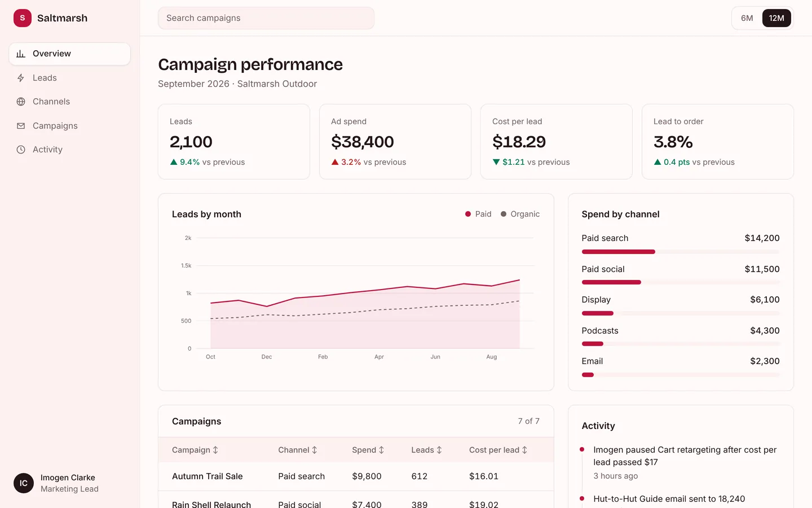Go to the Leads section

pos(70,78)
